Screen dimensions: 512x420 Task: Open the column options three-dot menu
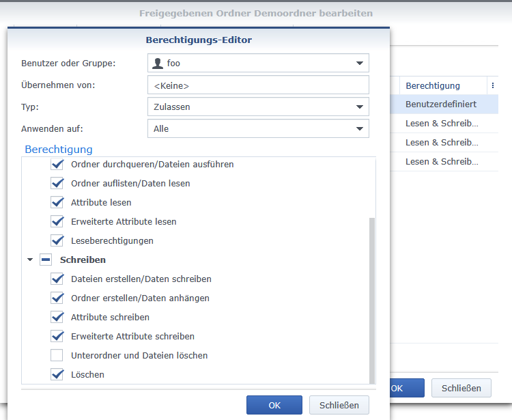coord(493,85)
